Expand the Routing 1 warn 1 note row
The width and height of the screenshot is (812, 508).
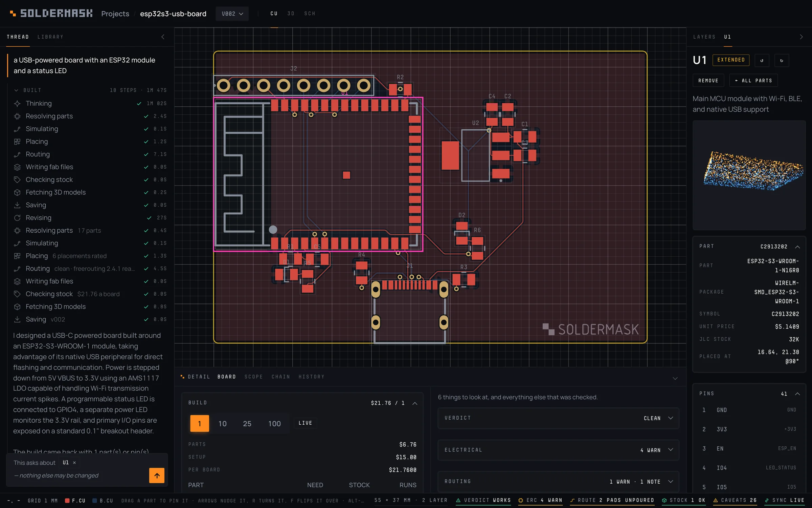click(558, 481)
